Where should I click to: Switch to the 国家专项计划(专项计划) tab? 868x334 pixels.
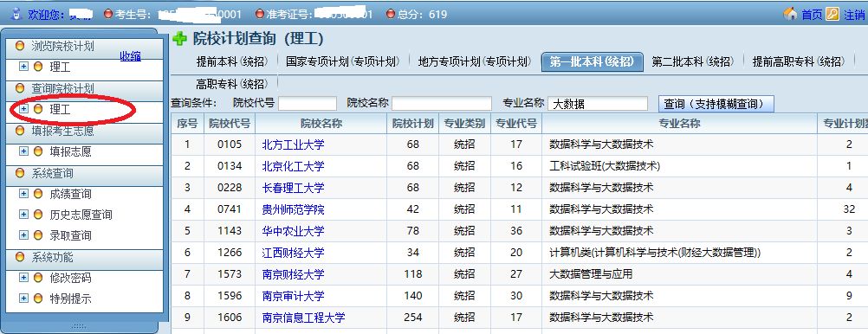(x=343, y=62)
